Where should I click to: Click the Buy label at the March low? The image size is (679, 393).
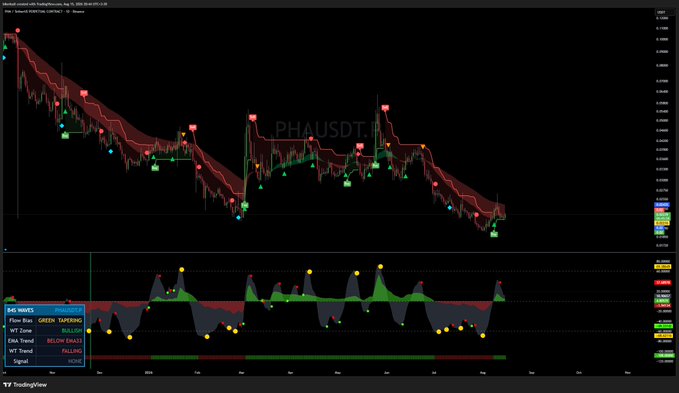pyautogui.click(x=245, y=205)
